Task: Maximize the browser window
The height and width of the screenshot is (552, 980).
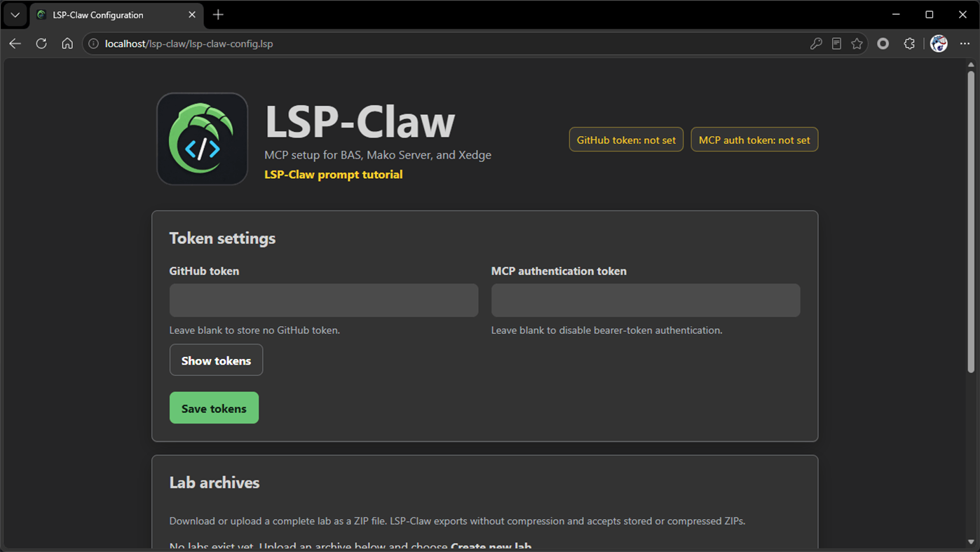Action: coord(930,15)
